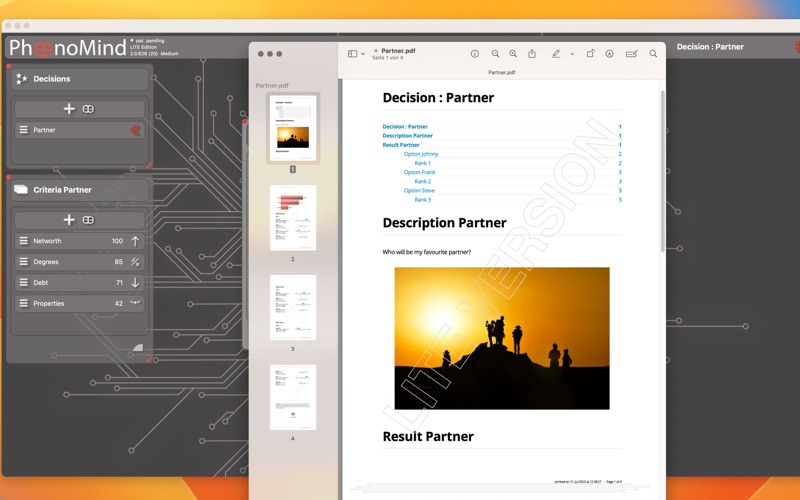Select page 4 thumbnail in sidebar
Image resolution: width=800 pixels, height=500 pixels.
(293, 397)
